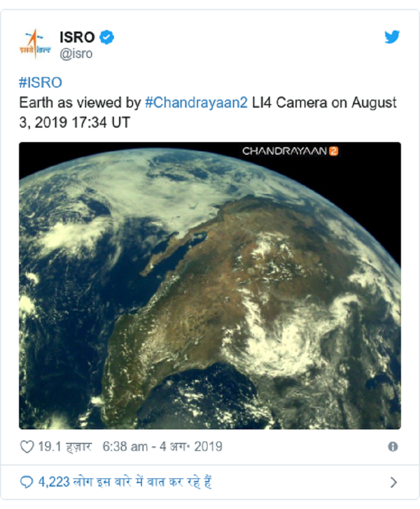Click the tweet timestamp 6:38 am
Image resolution: width=420 pixels, height=509 pixels.
click(125, 446)
